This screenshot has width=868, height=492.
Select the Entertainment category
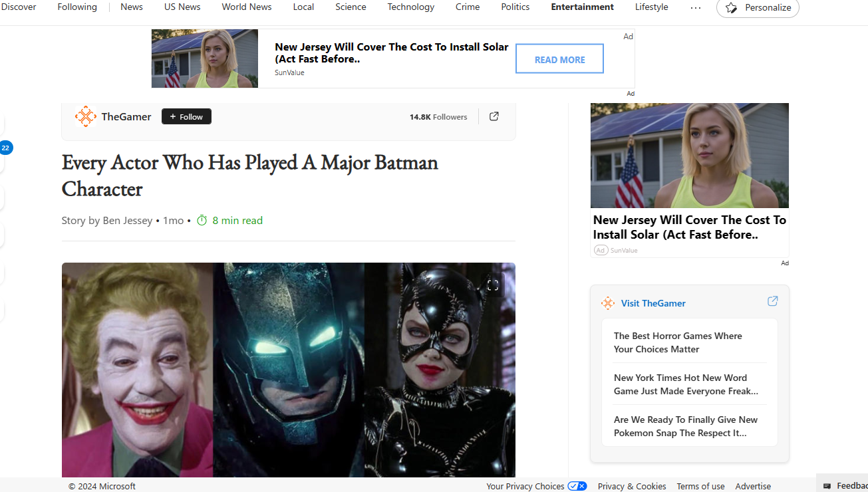click(x=583, y=7)
